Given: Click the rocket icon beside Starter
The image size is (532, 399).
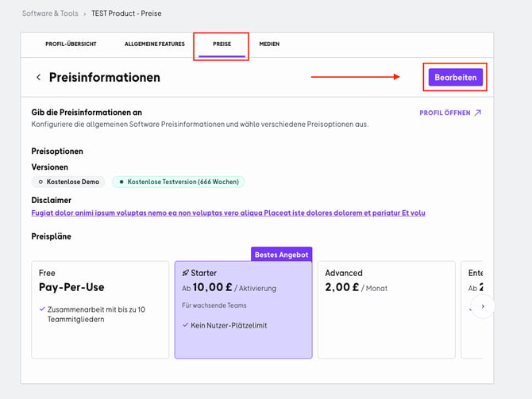Looking at the screenshot, I should point(185,273).
